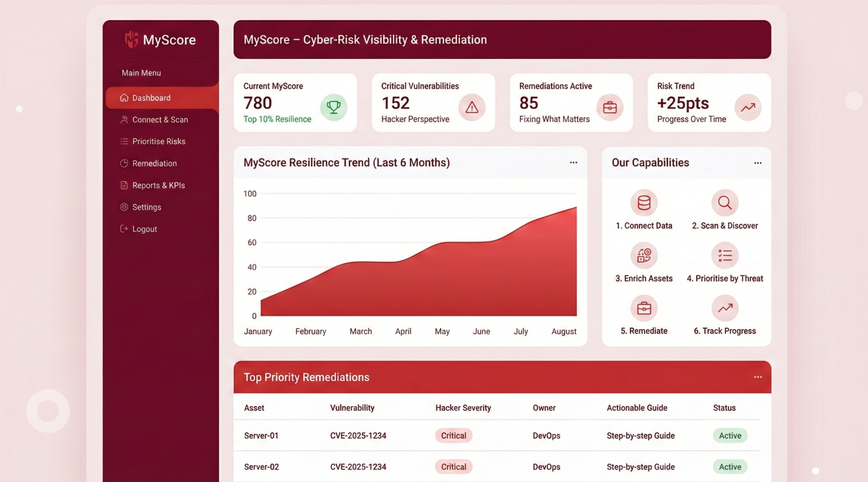Click the Critical severity badge for Server-01
868x482 pixels.
(453, 435)
